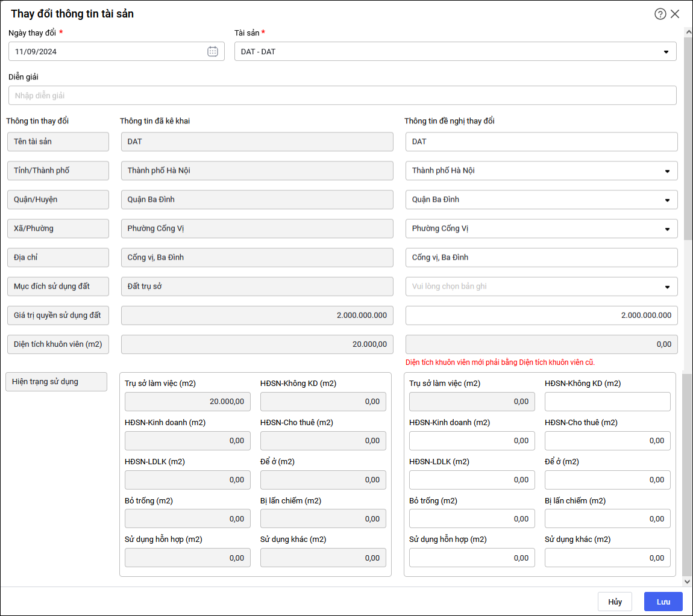Open the calendar date picker icon
This screenshot has height=616, width=693.
213,52
